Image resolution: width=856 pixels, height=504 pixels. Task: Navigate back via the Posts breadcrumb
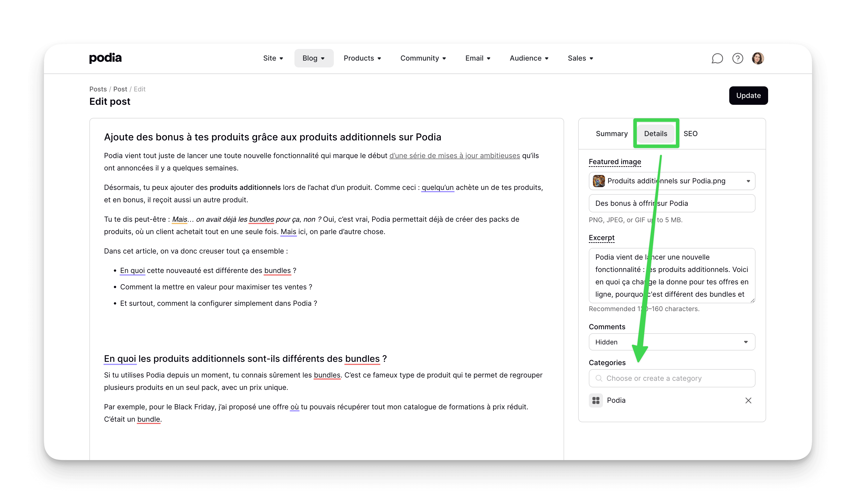click(98, 89)
